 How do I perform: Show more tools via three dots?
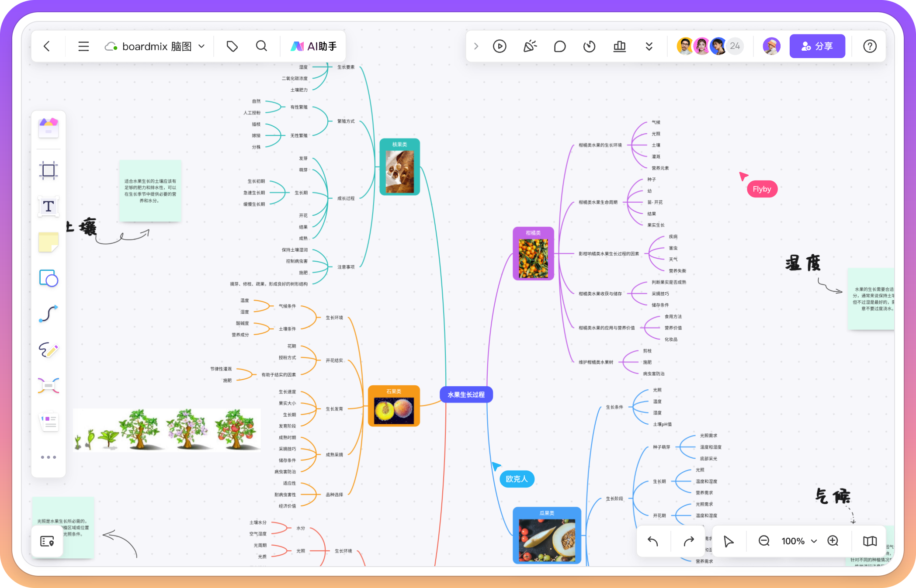[49, 457]
